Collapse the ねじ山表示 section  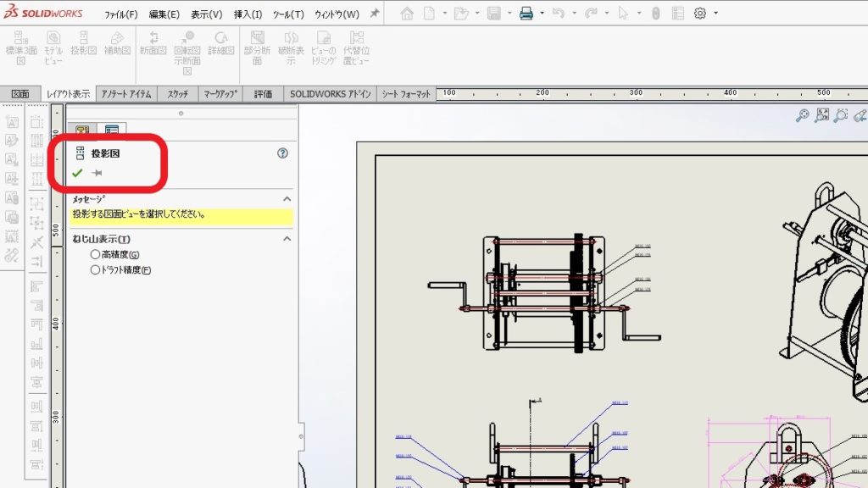(x=287, y=239)
